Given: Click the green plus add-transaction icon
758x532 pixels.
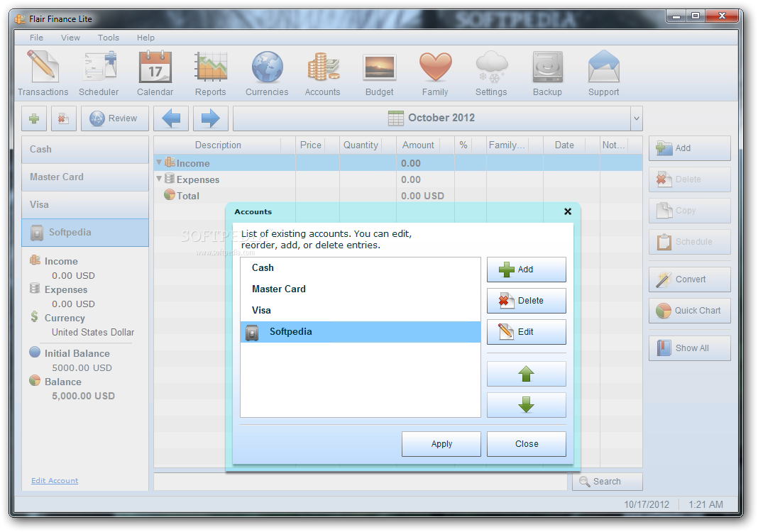Looking at the screenshot, I should click(x=34, y=118).
